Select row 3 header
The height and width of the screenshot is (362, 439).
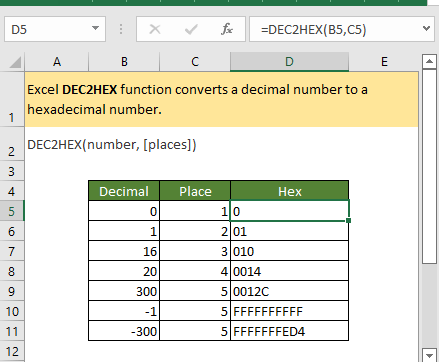pyautogui.click(x=12, y=171)
